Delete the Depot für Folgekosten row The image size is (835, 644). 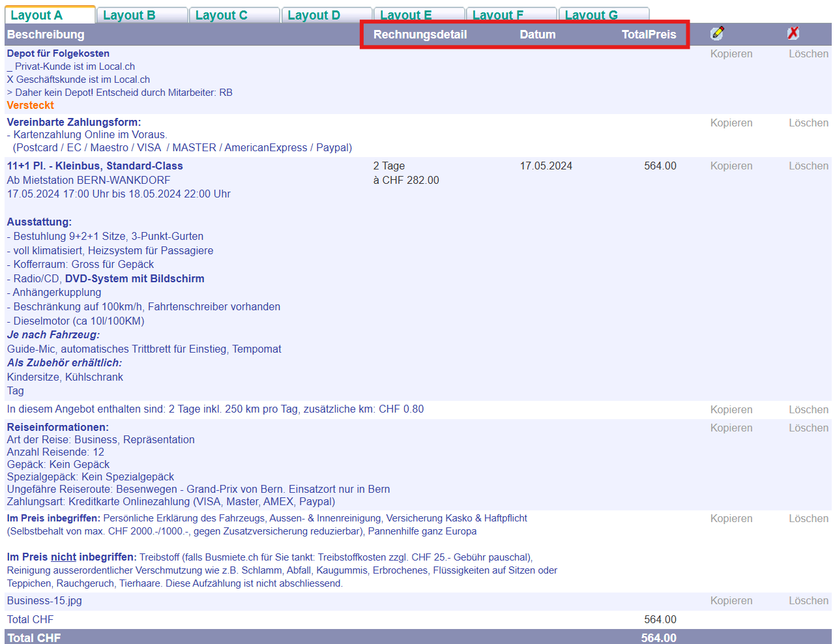coord(808,54)
